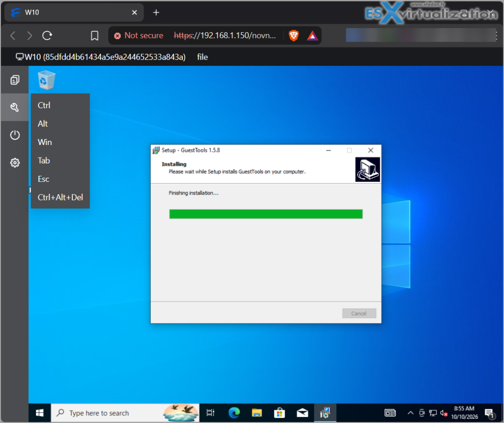Click the Not secure site warning
Viewport: 504px width, 423px height.
tap(139, 35)
